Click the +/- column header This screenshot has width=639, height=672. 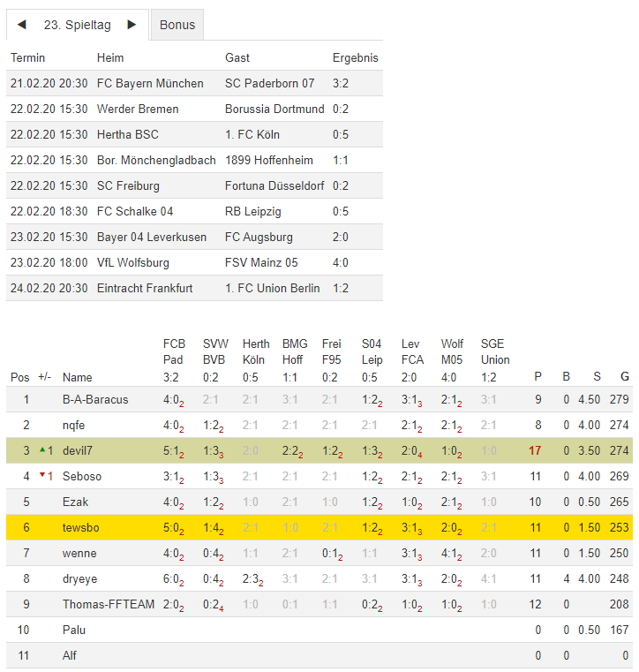[x=46, y=377]
